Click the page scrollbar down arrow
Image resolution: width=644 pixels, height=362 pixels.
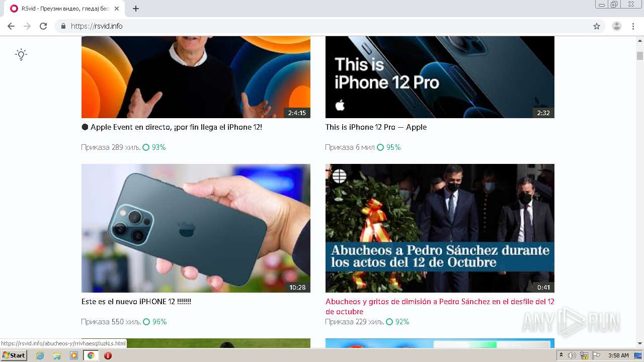[x=640, y=343]
